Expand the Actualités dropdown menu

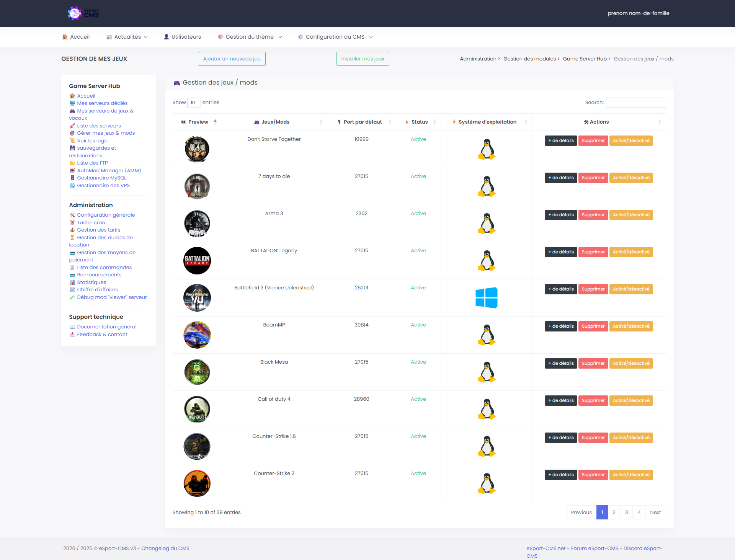click(x=127, y=37)
